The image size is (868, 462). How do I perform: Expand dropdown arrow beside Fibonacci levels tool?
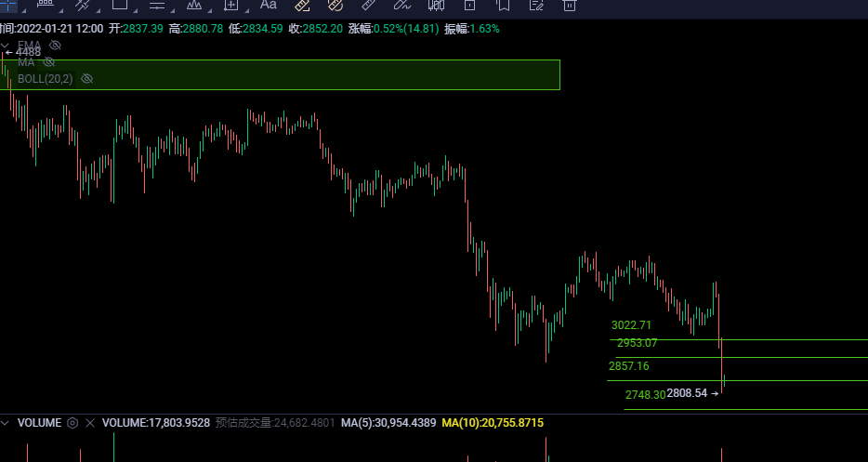tap(60, 10)
